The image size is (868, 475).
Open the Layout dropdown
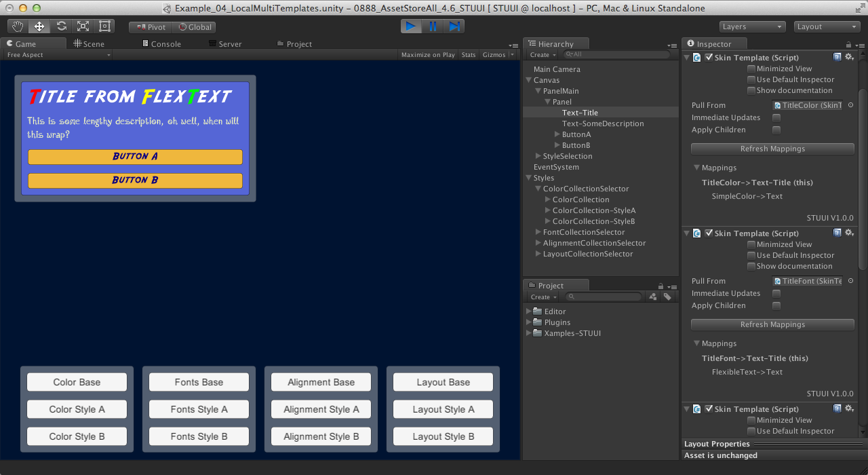pyautogui.click(x=827, y=26)
